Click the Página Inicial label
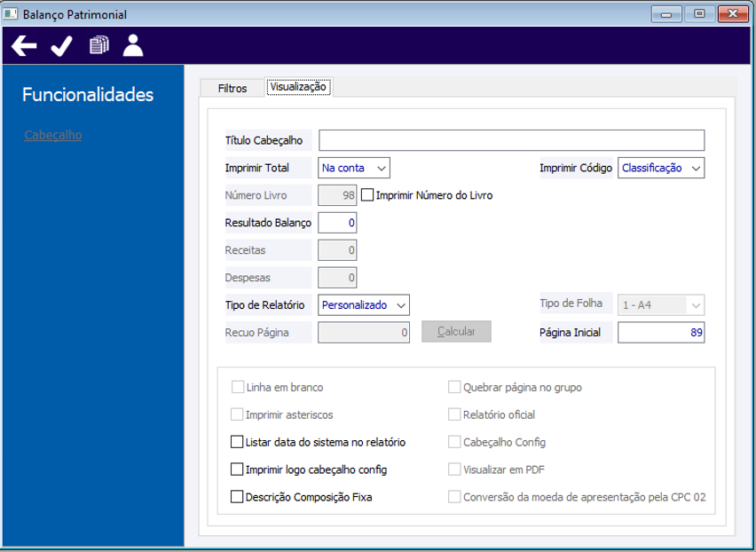756x552 pixels. click(x=570, y=332)
